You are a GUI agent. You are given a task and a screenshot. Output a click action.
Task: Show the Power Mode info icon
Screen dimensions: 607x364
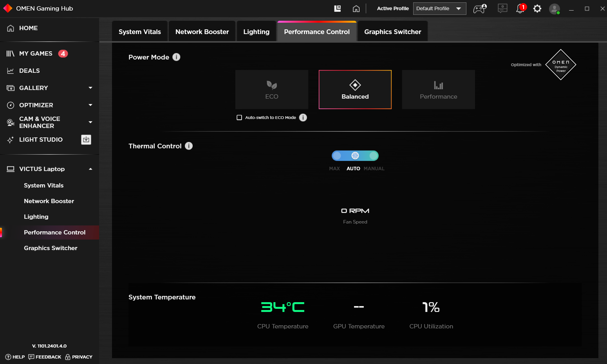(177, 57)
